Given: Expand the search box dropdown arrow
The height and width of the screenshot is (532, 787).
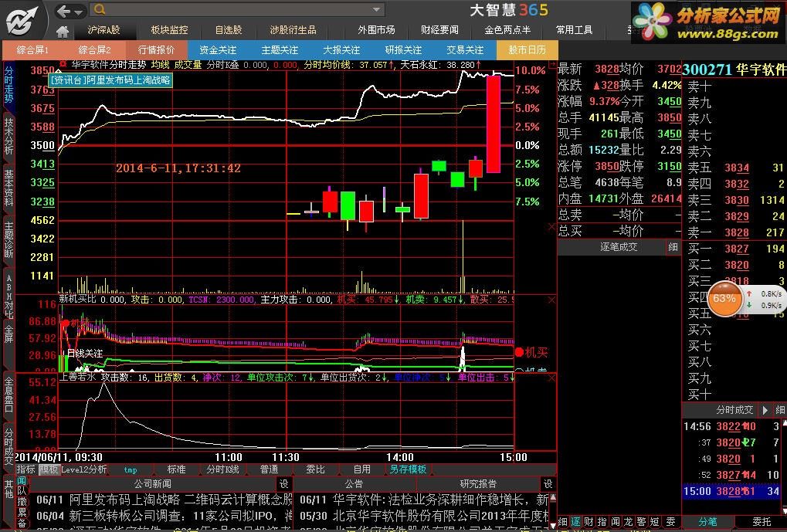Looking at the screenshot, I should (x=377, y=9).
